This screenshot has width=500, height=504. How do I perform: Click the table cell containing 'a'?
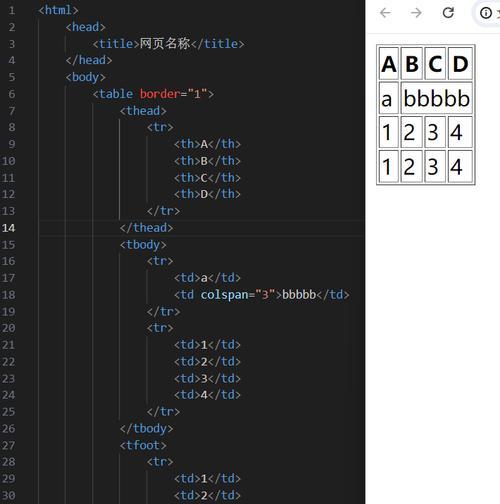click(x=389, y=98)
